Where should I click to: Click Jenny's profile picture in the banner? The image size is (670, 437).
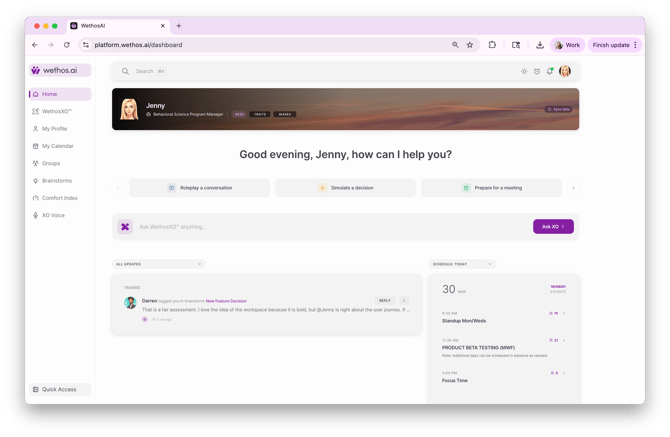[129, 109]
